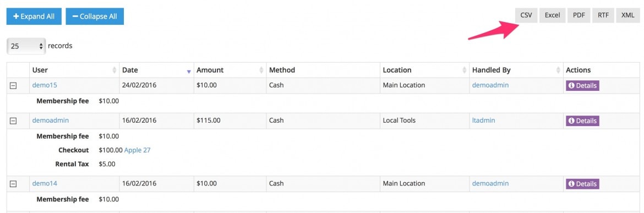Export the table as CSV
This screenshot has width=644, height=213.
(x=526, y=15)
